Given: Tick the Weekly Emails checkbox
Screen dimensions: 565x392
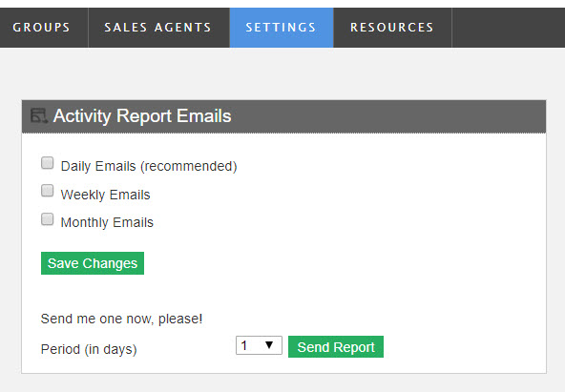Looking at the screenshot, I should coord(47,191).
